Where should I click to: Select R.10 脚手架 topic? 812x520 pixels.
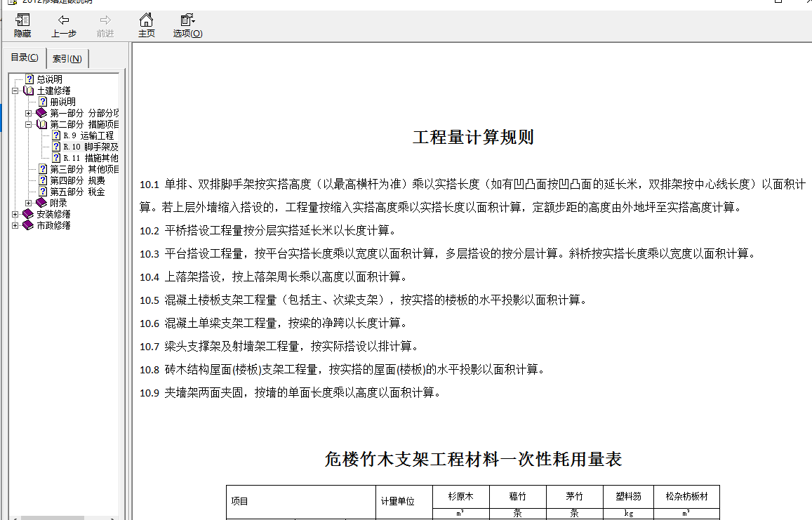[91, 147]
